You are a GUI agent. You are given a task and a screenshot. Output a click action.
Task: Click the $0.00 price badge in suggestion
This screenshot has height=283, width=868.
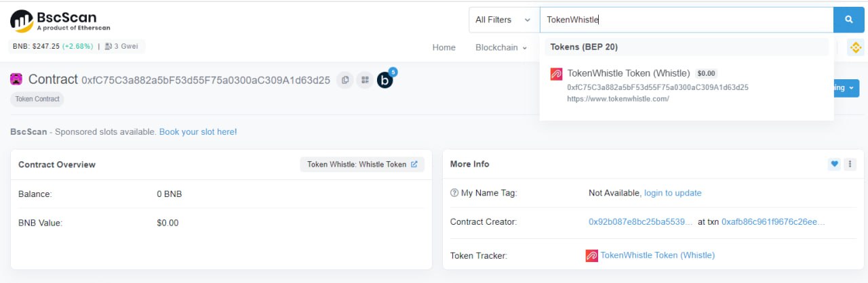[x=707, y=73]
